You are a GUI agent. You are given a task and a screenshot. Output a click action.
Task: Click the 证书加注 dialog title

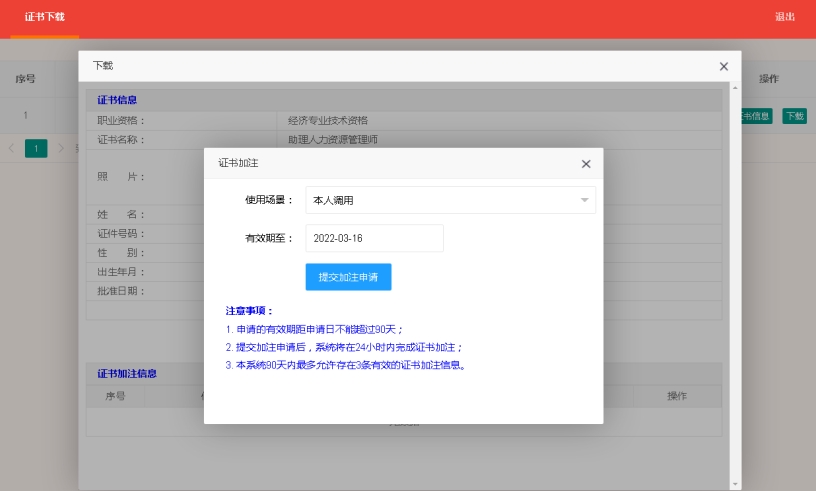[239, 163]
